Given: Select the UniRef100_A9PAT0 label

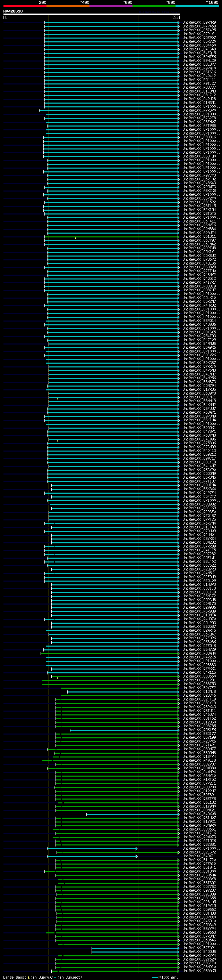Looking at the screenshot, I should point(199,68).
